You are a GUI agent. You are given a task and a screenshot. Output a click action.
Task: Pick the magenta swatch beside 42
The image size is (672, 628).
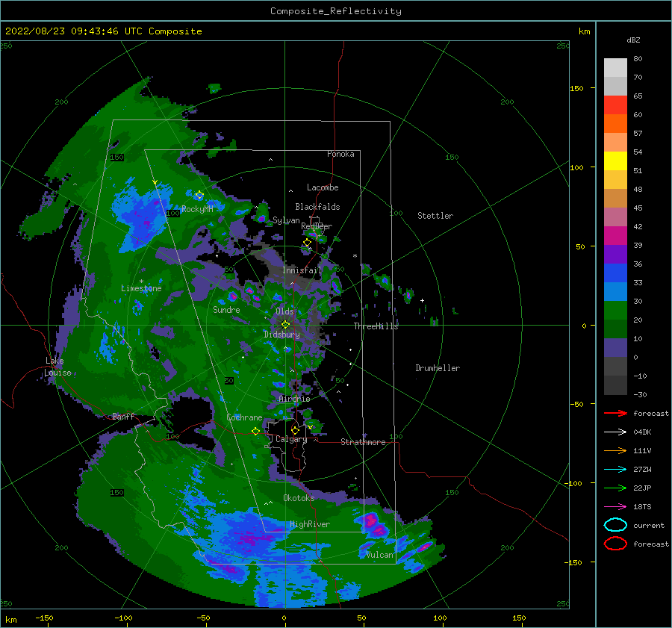pyautogui.click(x=615, y=235)
